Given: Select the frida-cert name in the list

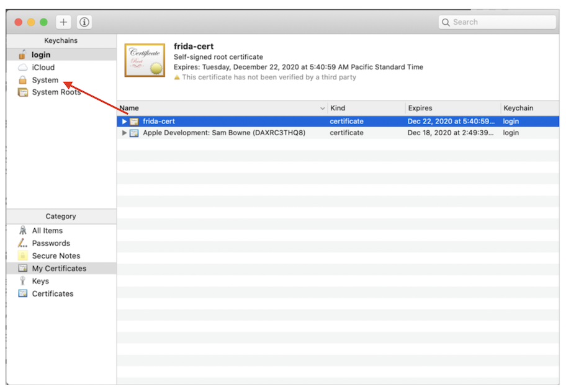Looking at the screenshot, I should tap(159, 121).
